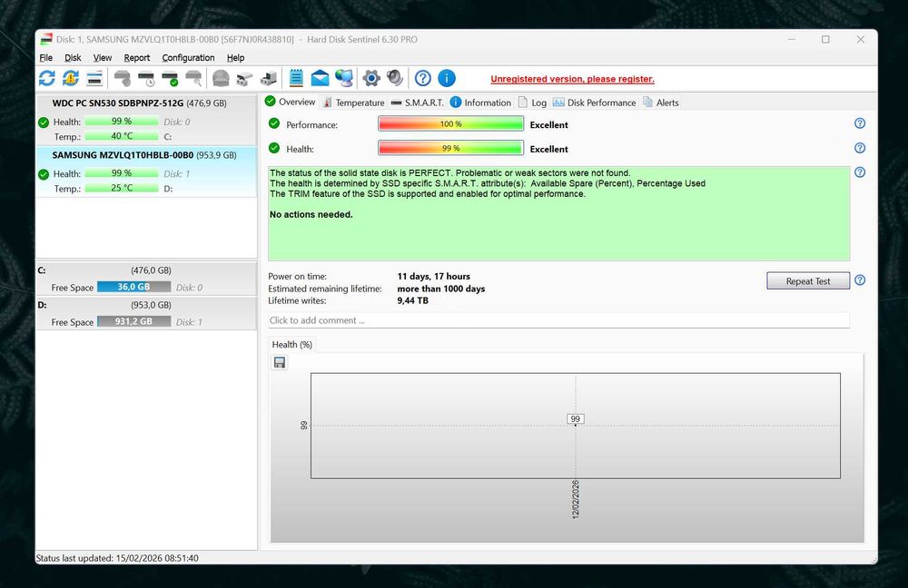Image resolution: width=908 pixels, height=588 pixels.
Task: Click the Unregistered version, please register link
Action: pos(572,79)
